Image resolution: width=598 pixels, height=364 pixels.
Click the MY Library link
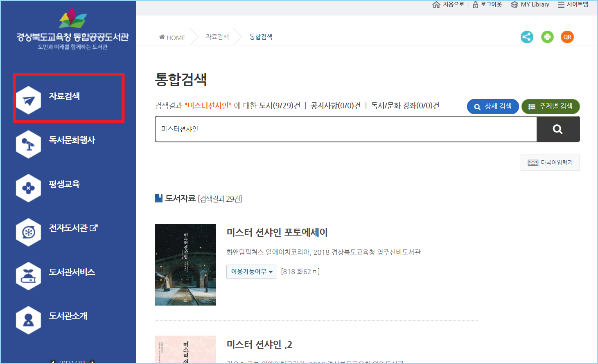point(535,4)
